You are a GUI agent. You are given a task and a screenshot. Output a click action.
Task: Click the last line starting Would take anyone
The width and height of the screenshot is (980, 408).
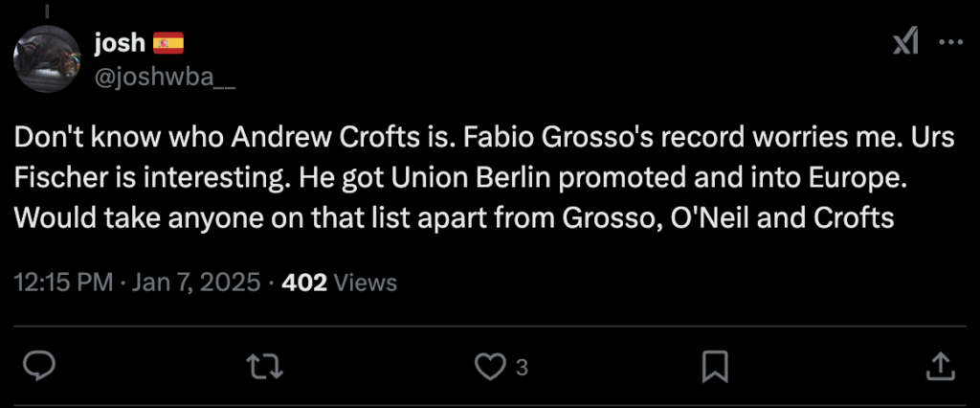coord(455,217)
